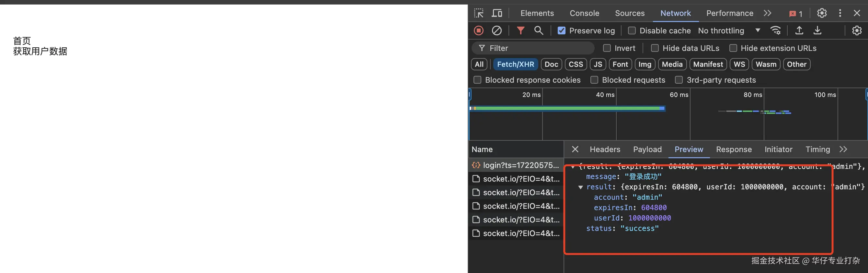Select the login?ts= request row
The height and width of the screenshot is (273, 868).
click(516, 165)
